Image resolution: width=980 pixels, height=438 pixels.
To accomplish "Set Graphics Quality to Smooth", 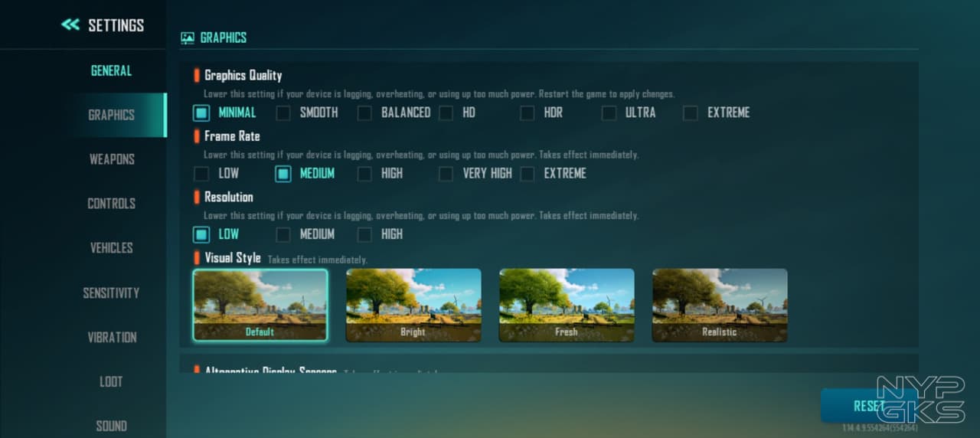I will tap(283, 113).
